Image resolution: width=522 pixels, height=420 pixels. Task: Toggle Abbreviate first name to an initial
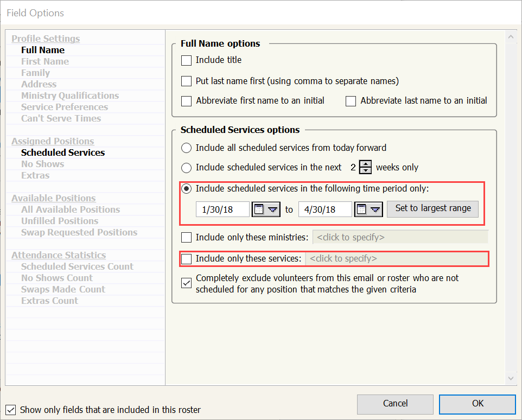pos(187,101)
